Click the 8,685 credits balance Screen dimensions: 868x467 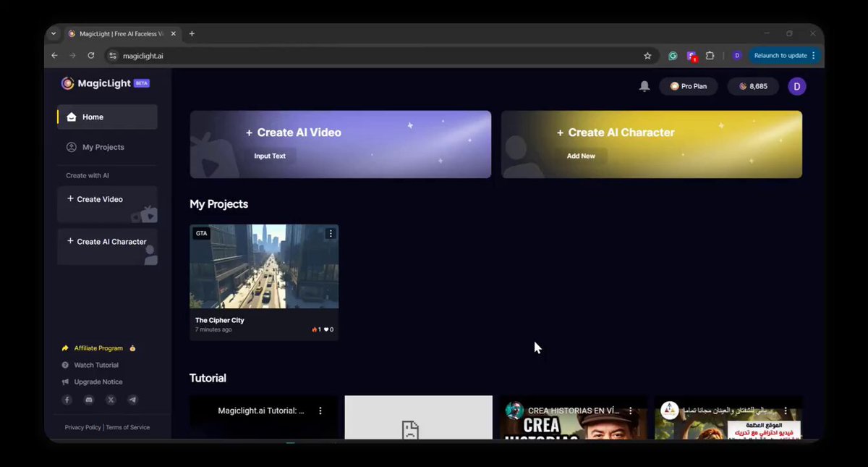pos(753,86)
